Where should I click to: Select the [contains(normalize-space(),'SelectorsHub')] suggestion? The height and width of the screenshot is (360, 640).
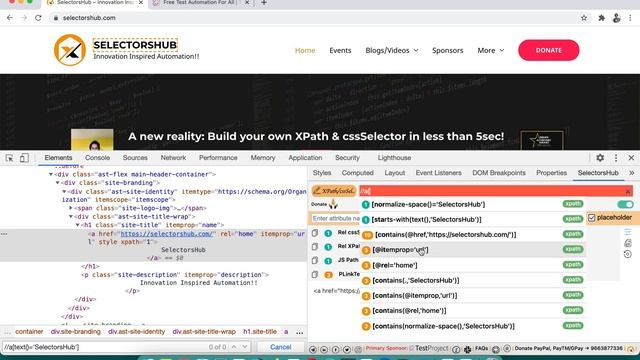tap(473, 326)
